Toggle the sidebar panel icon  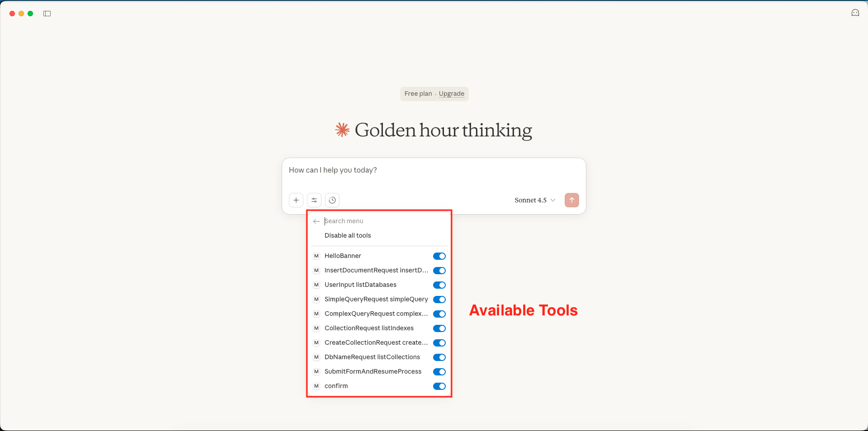(47, 14)
